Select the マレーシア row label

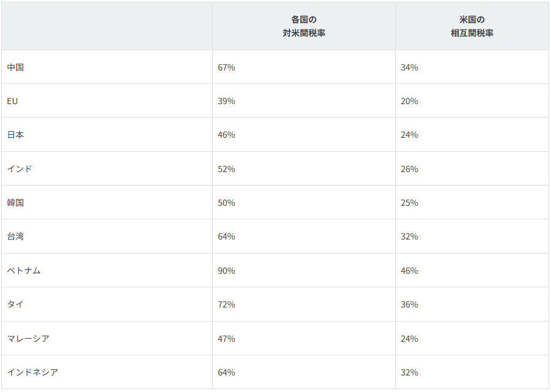coord(28,339)
